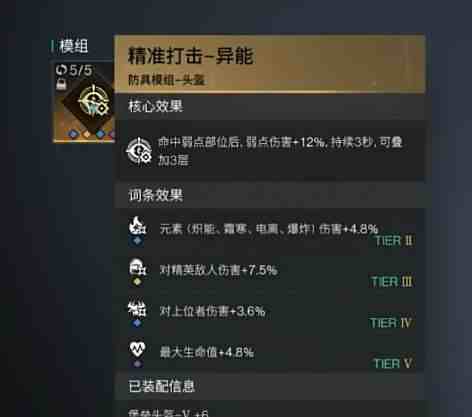Click the elite enemy damage icon
Image resolution: width=472 pixels, height=417 pixels.
coord(137,267)
